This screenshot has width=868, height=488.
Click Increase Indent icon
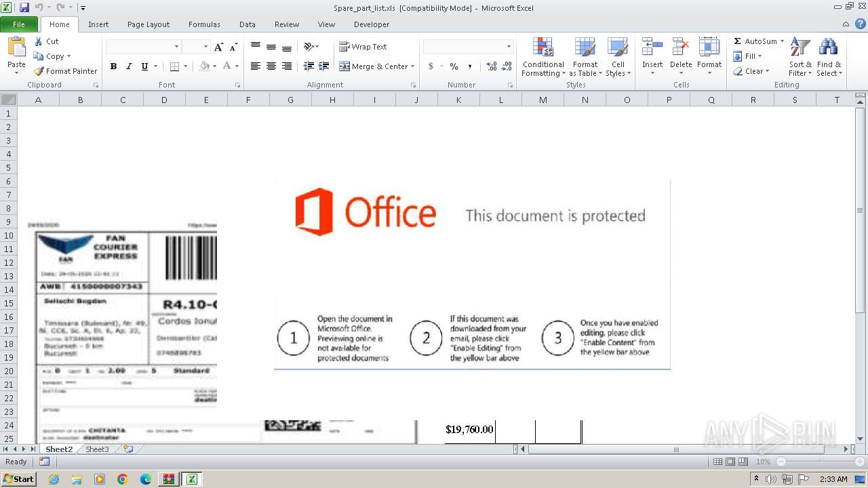pos(324,66)
